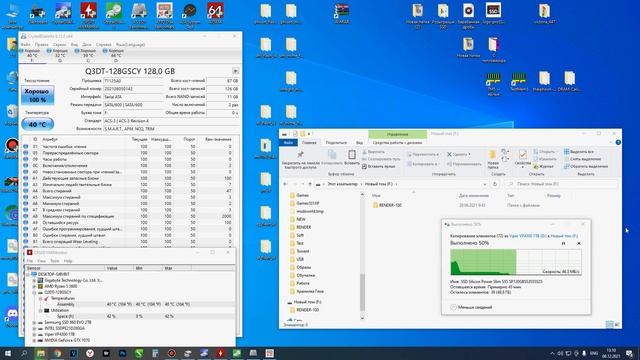Select the 39 °C disk in CrystalDiskInfo
640x360 pixels.
point(88,56)
